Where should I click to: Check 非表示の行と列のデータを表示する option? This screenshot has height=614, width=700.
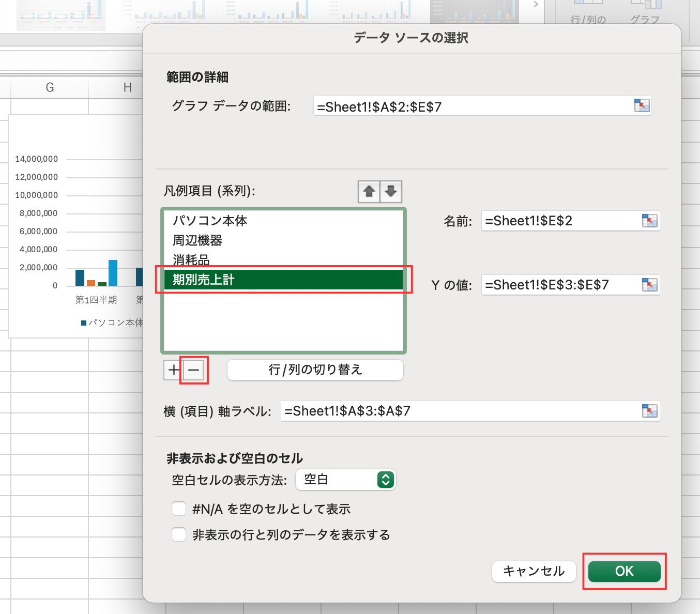coord(179,534)
